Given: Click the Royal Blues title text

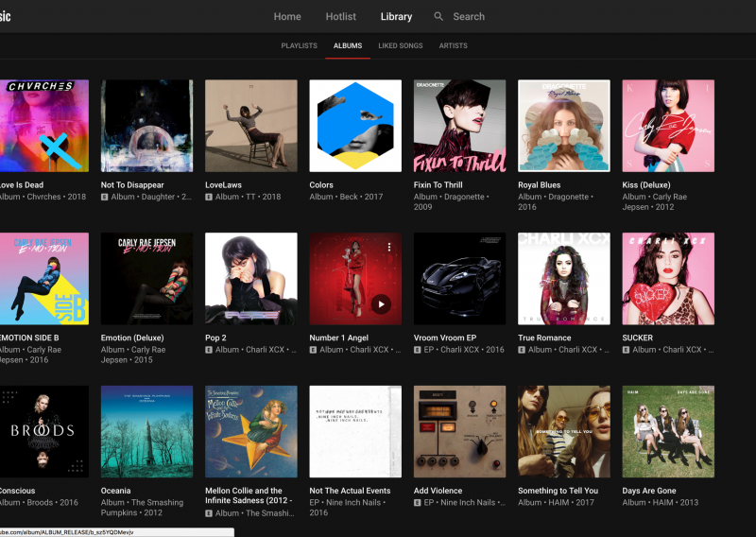Looking at the screenshot, I should 539,184.
